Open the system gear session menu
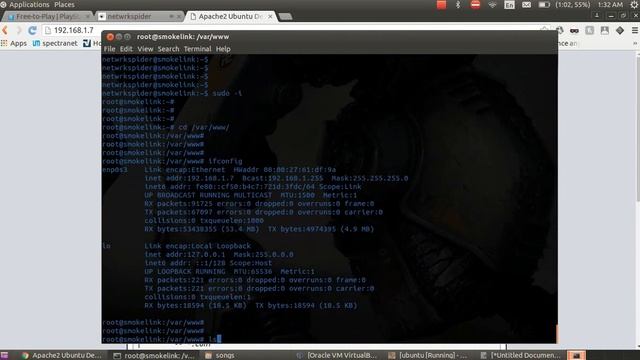The image size is (640, 360). tap(634, 5)
